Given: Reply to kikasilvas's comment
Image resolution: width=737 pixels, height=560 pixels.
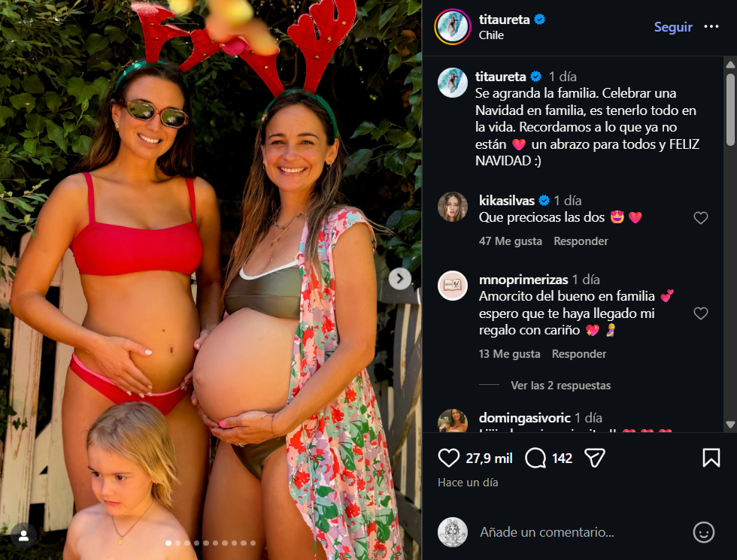Looking at the screenshot, I should [581, 241].
